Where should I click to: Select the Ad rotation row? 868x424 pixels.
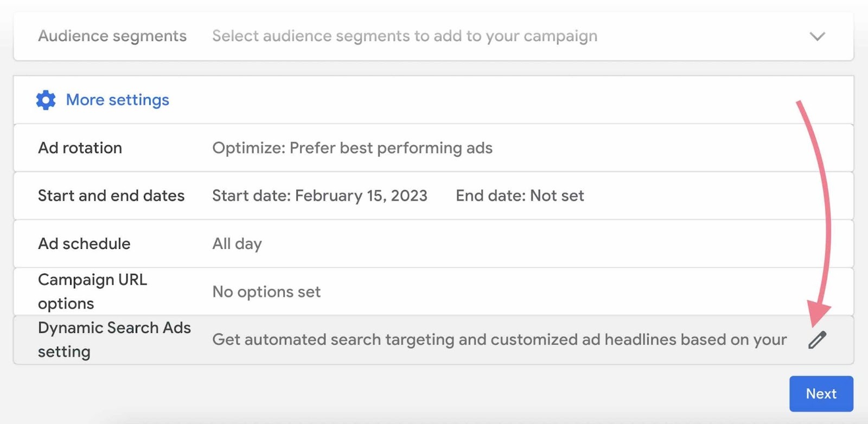tap(80, 147)
